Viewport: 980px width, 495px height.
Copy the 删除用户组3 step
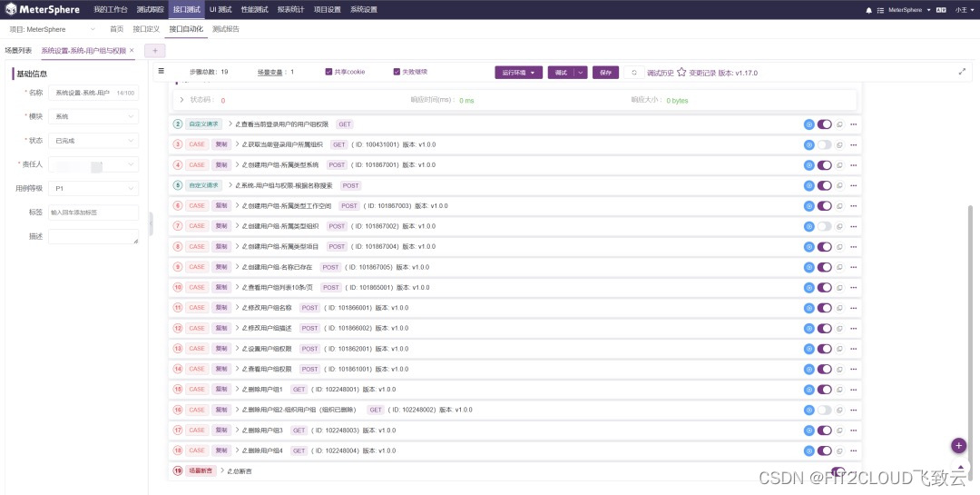pos(840,431)
